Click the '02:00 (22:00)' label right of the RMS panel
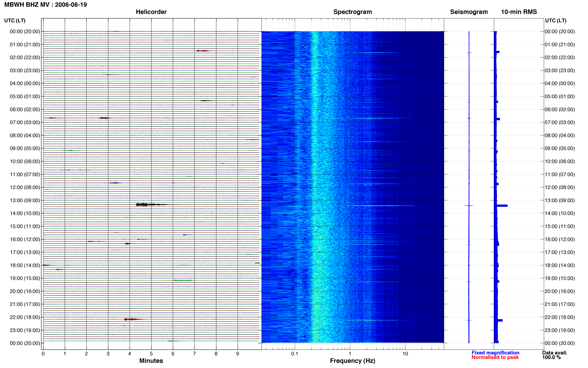 (560, 57)
